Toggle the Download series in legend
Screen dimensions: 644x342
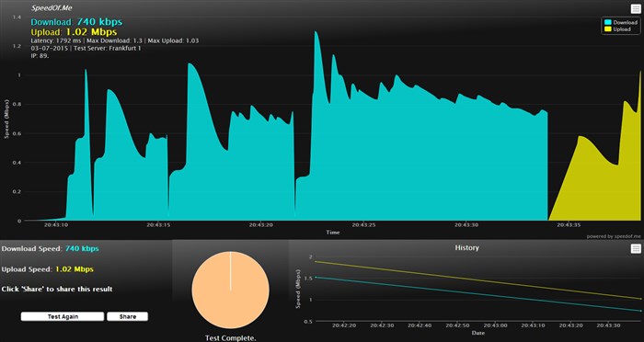621,23
